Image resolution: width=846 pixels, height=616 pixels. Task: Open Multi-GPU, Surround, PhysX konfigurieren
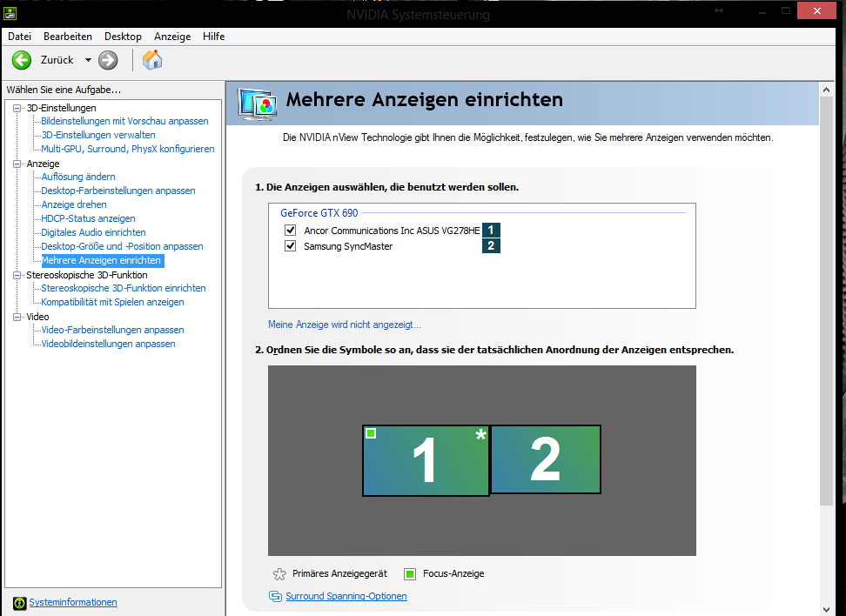pyautogui.click(x=128, y=149)
